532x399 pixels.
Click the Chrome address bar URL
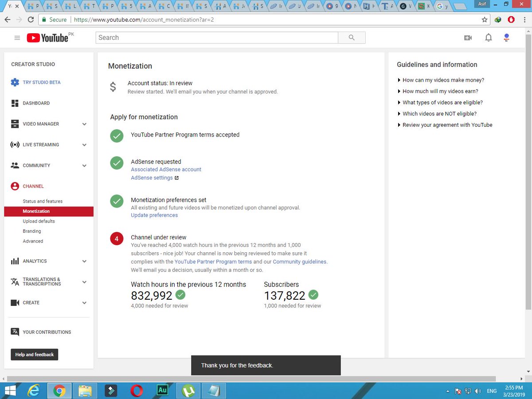click(x=144, y=20)
